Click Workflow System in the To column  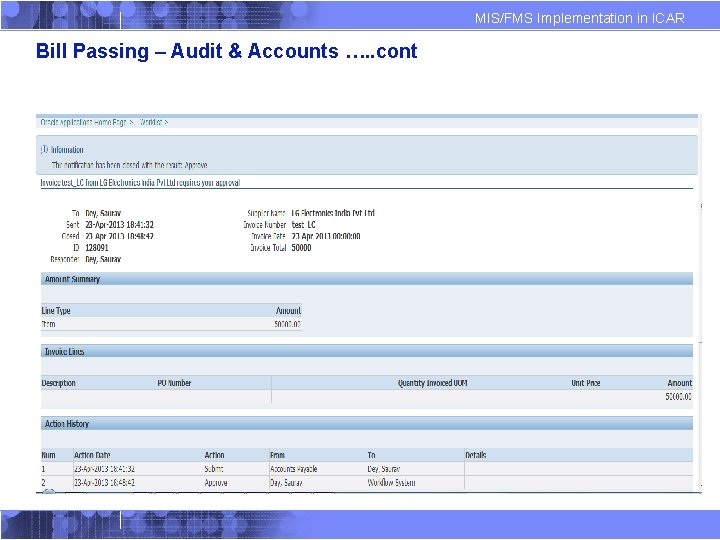tap(391, 483)
